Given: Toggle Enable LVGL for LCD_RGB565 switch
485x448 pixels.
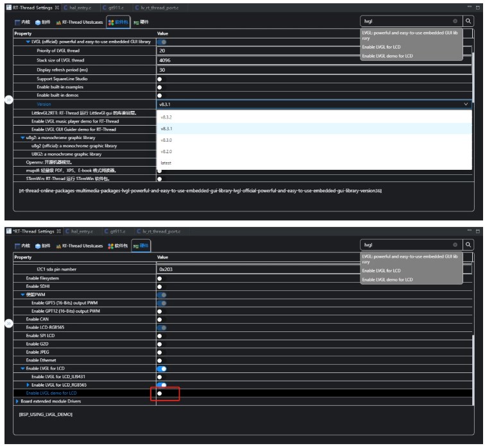Looking at the screenshot, I should 162,385.
